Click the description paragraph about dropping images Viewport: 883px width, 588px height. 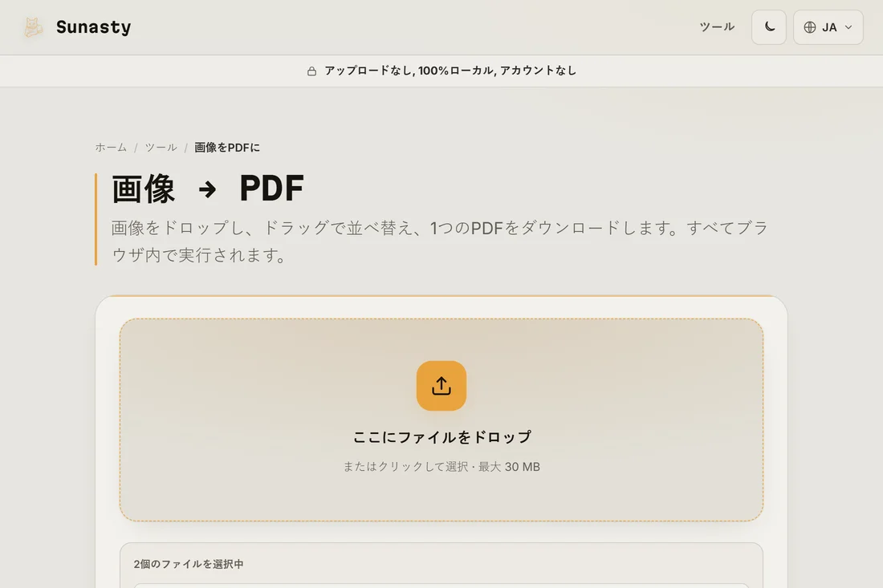click(439, 241)
